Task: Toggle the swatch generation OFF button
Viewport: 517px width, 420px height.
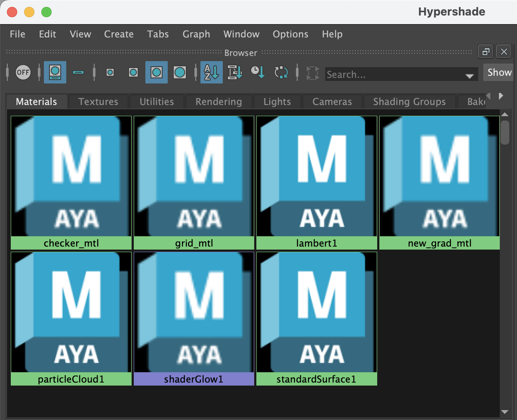Action: tap(23, 72)
